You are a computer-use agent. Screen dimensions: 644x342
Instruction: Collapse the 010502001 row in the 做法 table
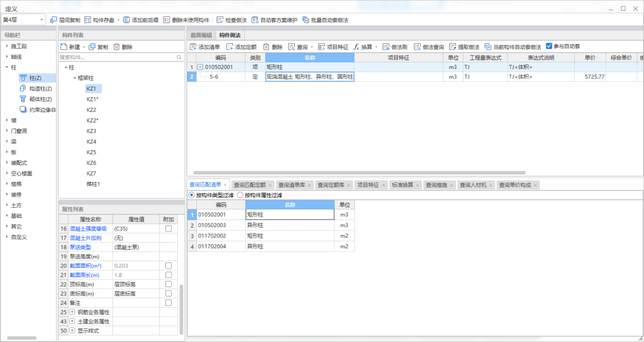[x=200, y=67]
